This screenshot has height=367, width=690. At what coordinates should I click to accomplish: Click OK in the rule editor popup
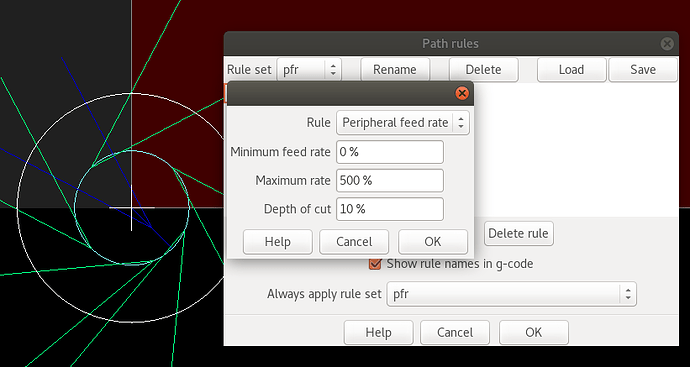click(433, 242)
